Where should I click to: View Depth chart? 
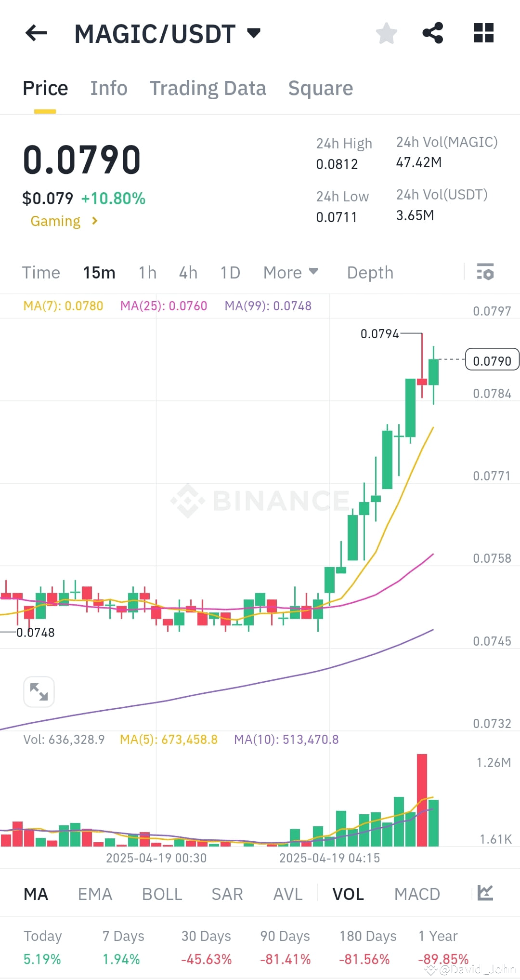(370, 272)
